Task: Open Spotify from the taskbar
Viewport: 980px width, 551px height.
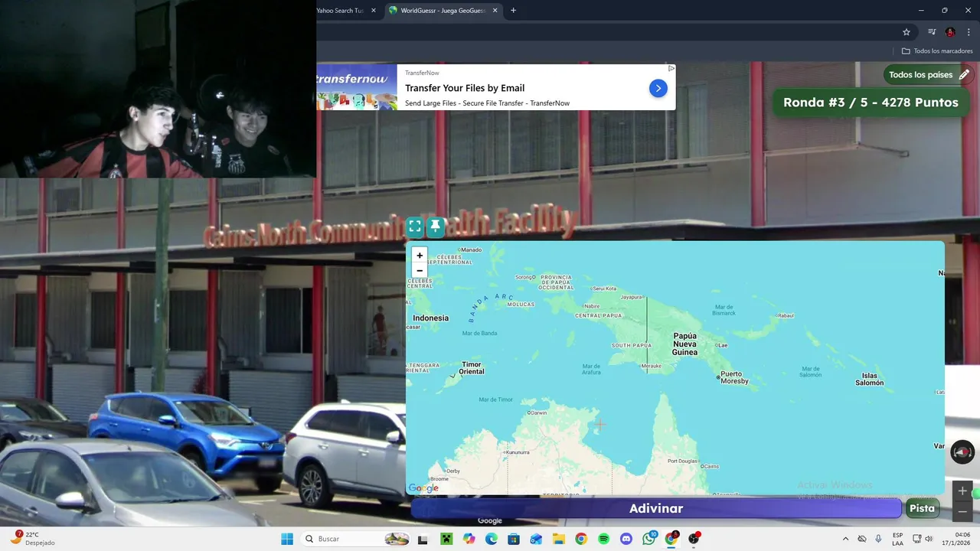Action: (x=603, y=539)
